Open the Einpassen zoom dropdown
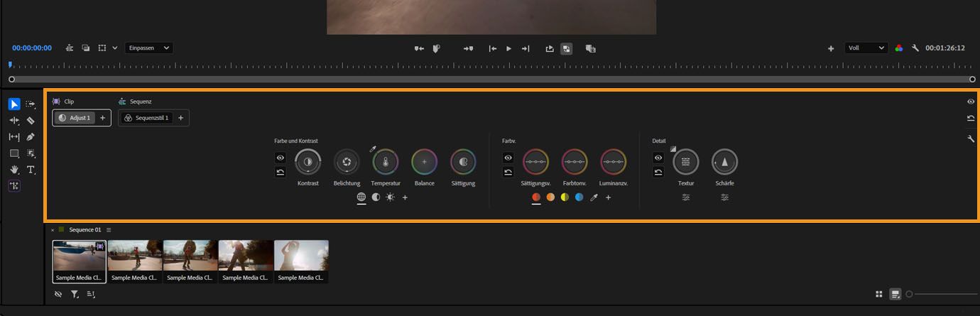Viewport: 980px width, 316px height. pyautogui.click(x=149, y=48)
